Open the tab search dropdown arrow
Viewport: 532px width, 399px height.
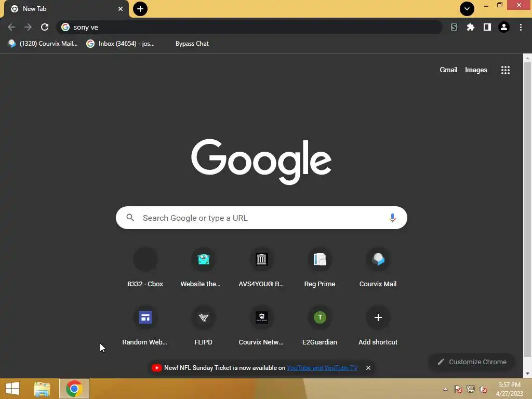pos(467,9)
